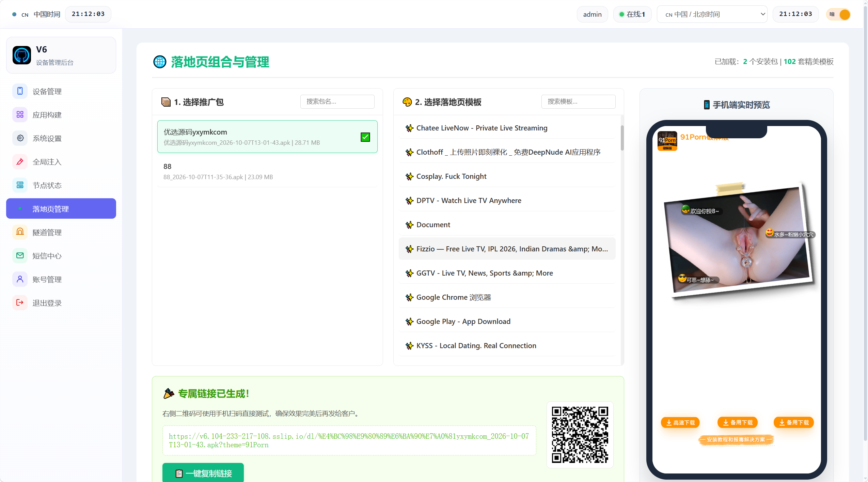
Task: Toggle the dark mode switch labeled 暗
Action: coord(839,14)
